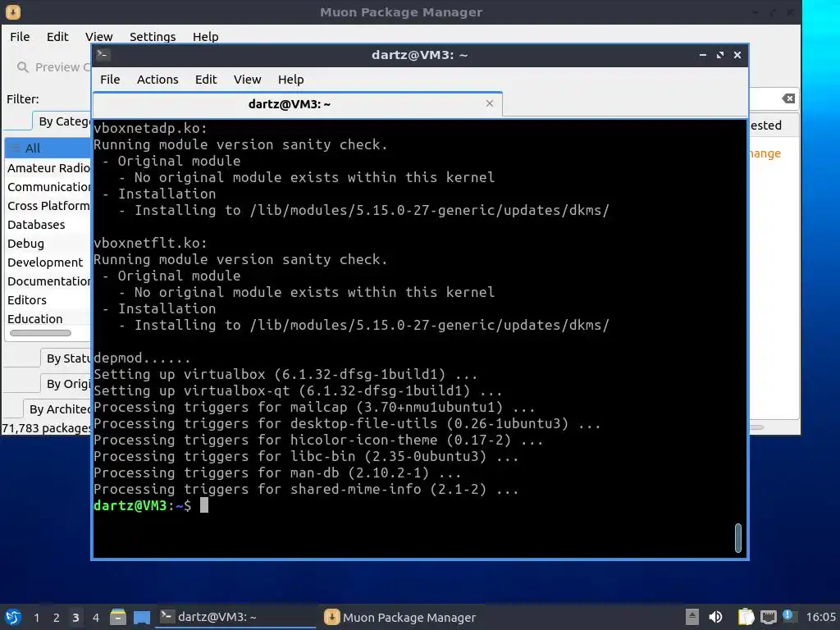Click the category list horizontal scrollbar
The height and width of the screenshot is (630, 840).
pyautogui.click(x=40, y=333)
